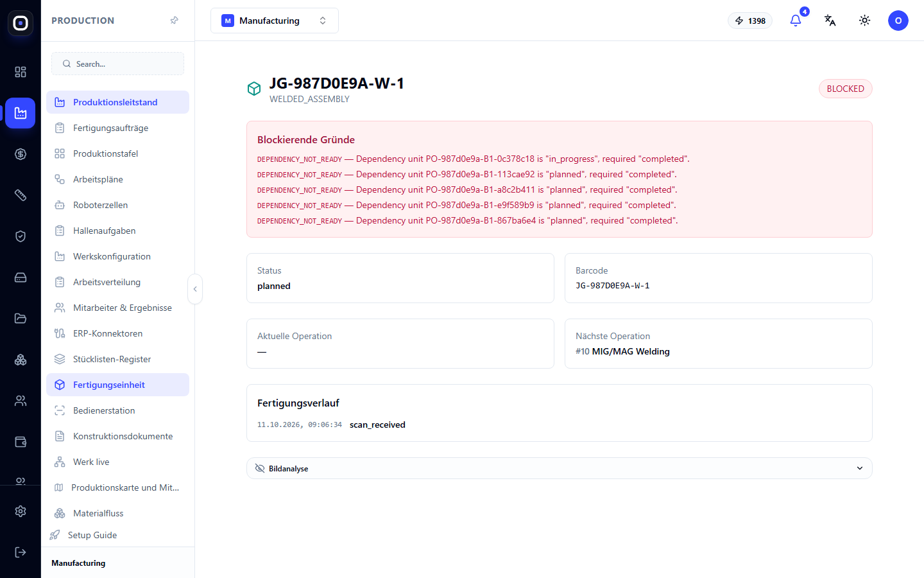The width and height of the screenshot is (924, 578).
Task: Click the barcode value JG-987D0E9A-W-1
Action: pyautogui.click(x=613, y=286)
